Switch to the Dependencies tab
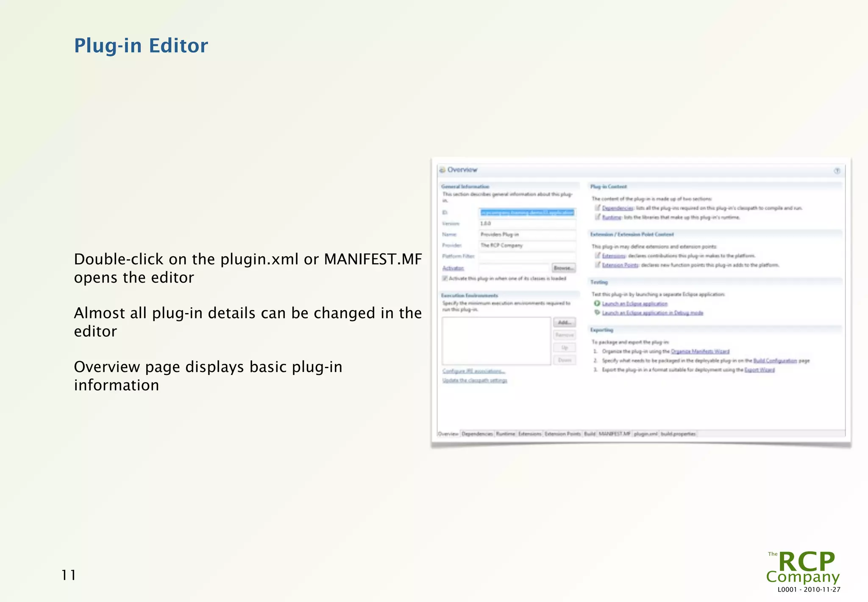The height and width of the screenshot is (602, 868). pos(477,434)
